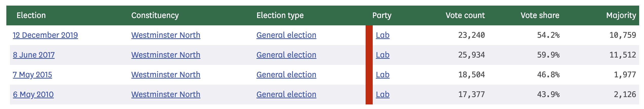The height and width of the screenshot is (109, 644).
Task: Open the Lab party link in 2019 row
Action: tap(382, 35)
